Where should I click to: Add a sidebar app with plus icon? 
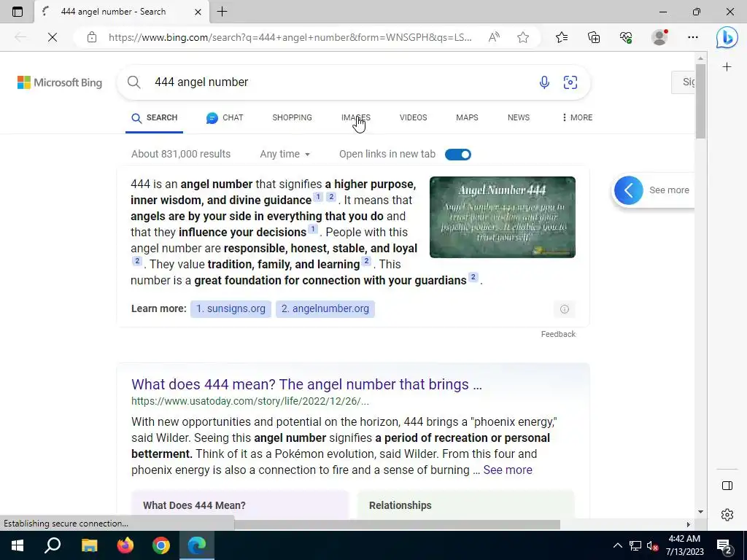click(x=727, y=67)
